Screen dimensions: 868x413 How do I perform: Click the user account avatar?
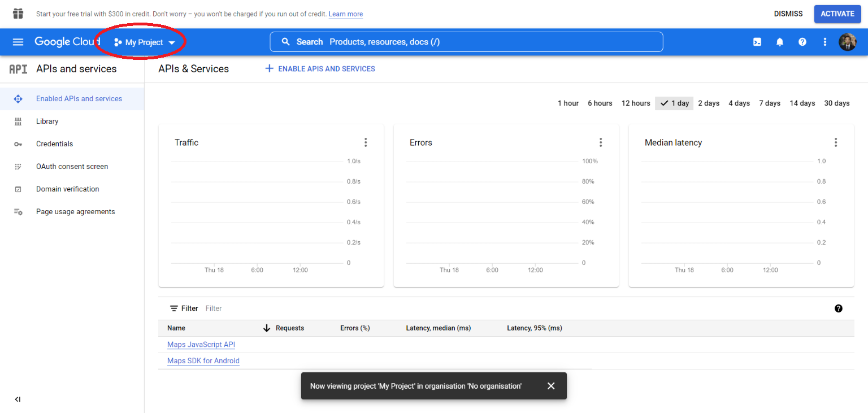[847, 42]
